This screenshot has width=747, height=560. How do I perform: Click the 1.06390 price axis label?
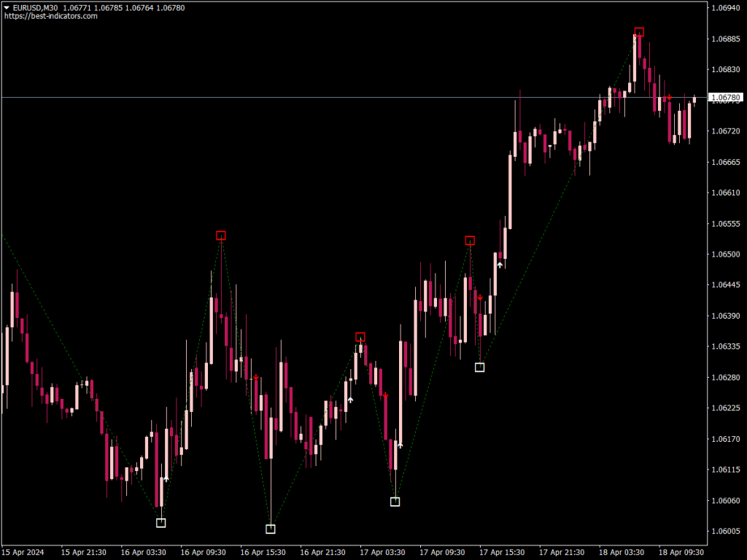pyautogui.click(x=726, y=316)
